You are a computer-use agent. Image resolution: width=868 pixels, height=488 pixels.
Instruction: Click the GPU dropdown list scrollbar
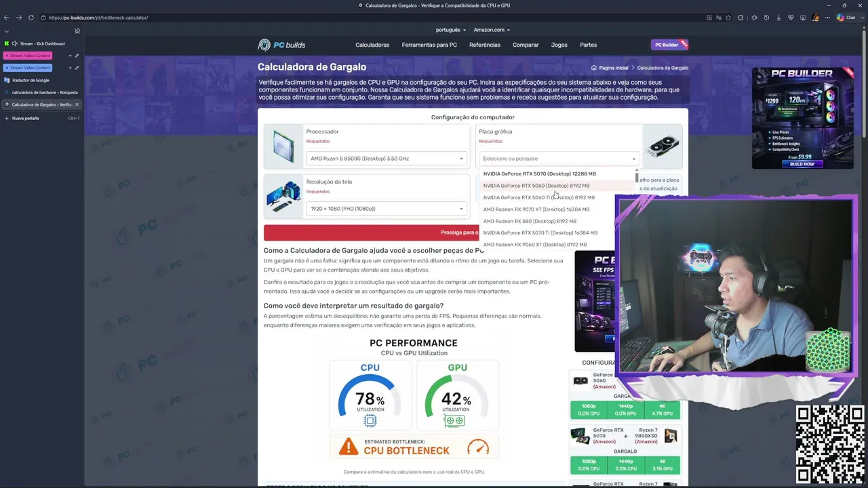tap(637, 177)
